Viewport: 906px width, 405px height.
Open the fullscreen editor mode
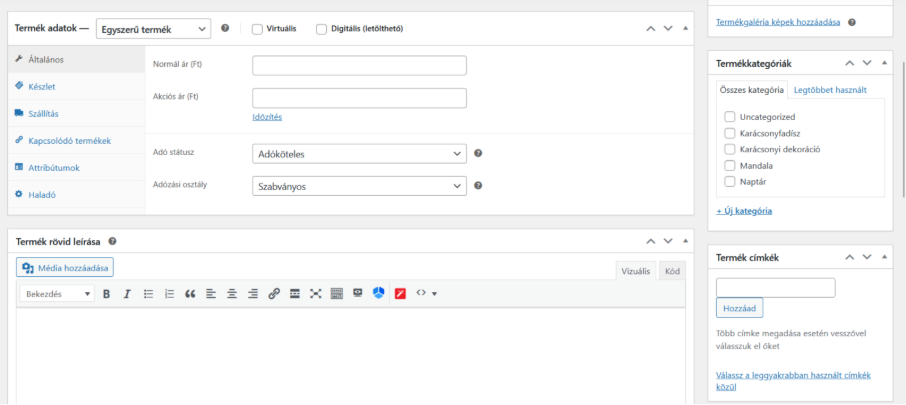click(316, 294)
